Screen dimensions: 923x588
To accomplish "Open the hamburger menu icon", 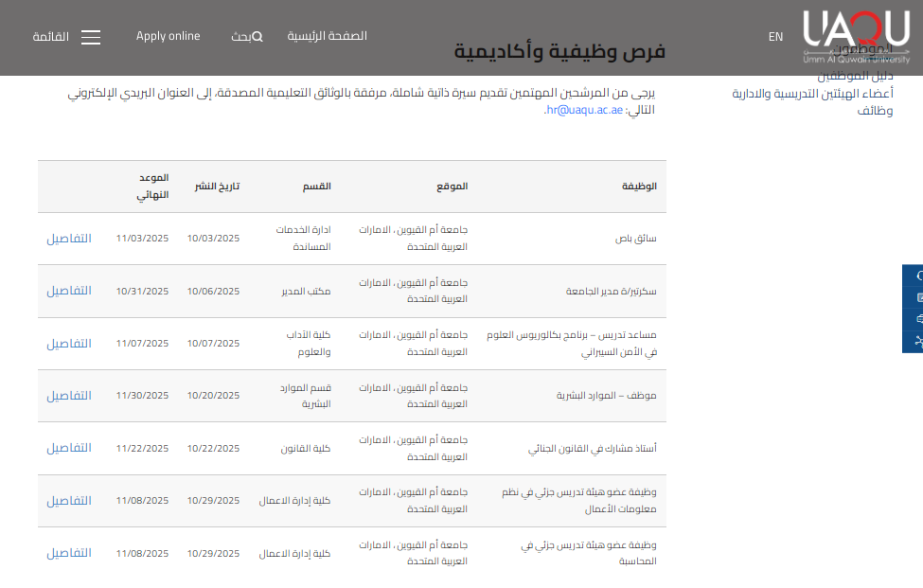I will tap(91, 37).
